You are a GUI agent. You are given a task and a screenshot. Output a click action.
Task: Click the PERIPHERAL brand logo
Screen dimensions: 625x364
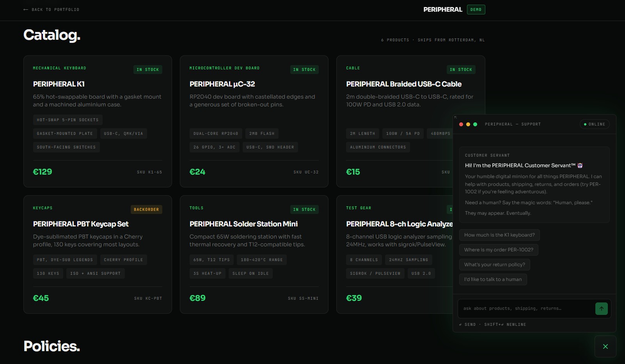[443, 9]
